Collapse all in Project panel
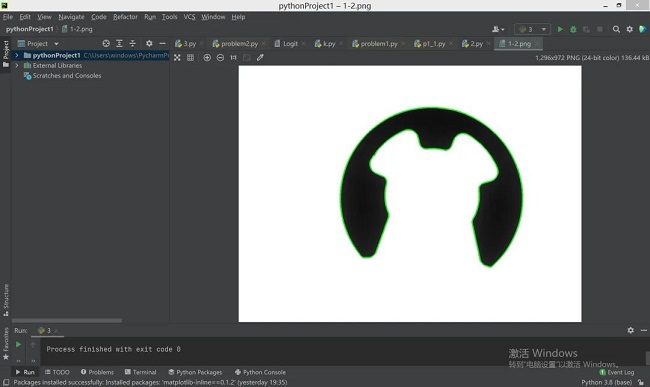The image size is (650, 387). click(132, 44)
